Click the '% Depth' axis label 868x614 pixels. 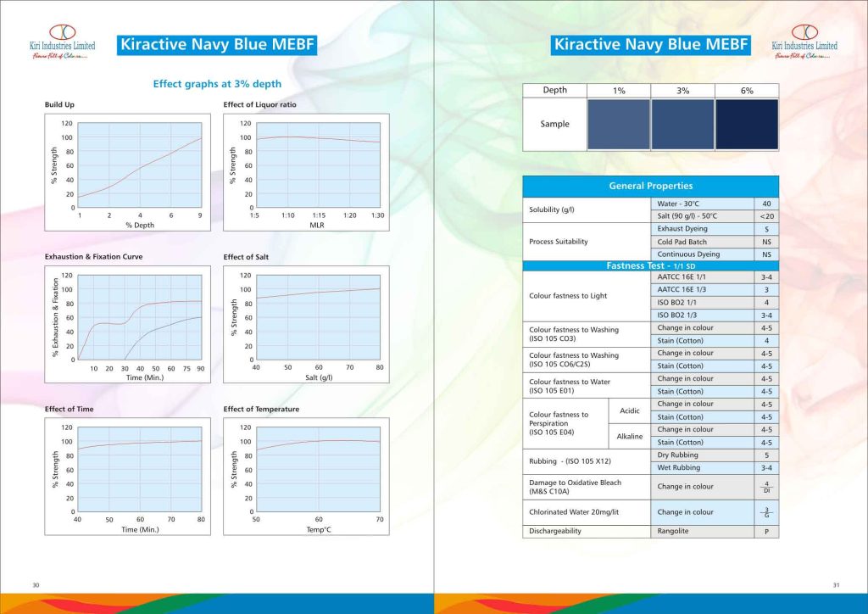(140, 226)
